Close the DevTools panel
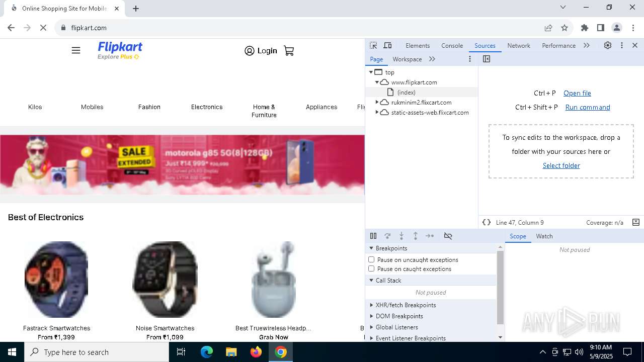The height and width of the screenshot is (362, 644). [635, 45]
